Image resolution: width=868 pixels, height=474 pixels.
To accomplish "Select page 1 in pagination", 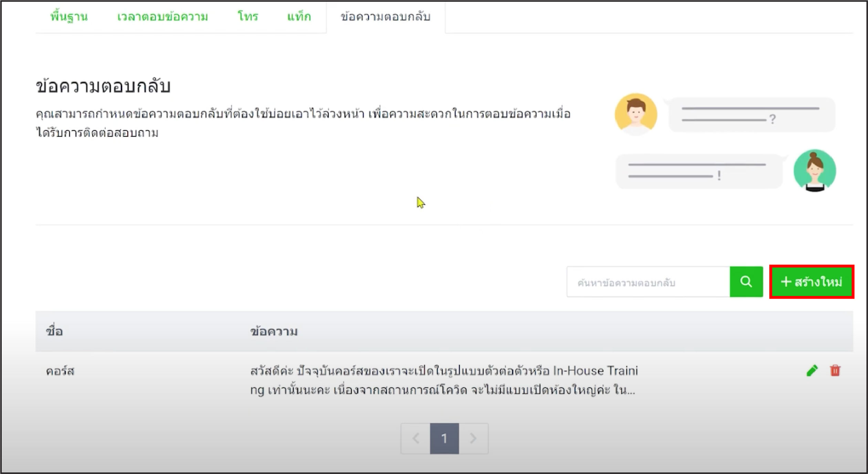I will coord(444,439).
